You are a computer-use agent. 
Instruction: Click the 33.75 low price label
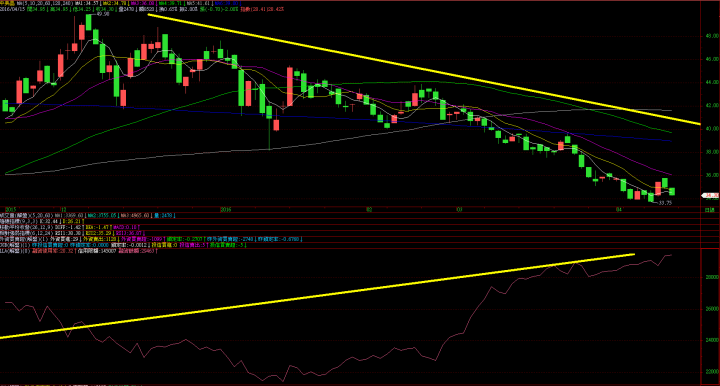(x=665, y=203)
